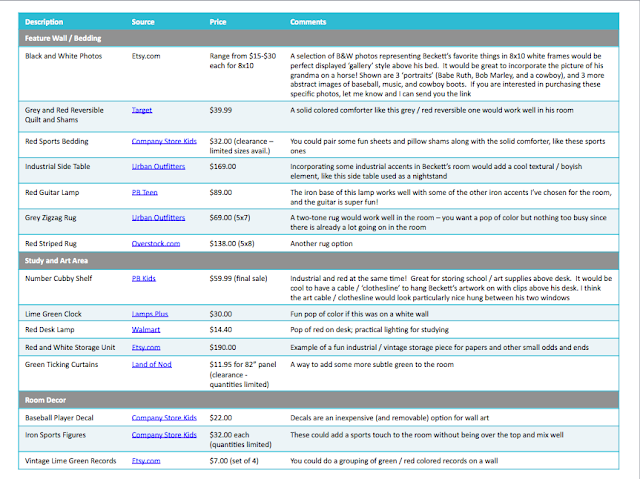The image size is (640, 479).
Task: Click the $169.00 price cell
Action: [222, 166]
